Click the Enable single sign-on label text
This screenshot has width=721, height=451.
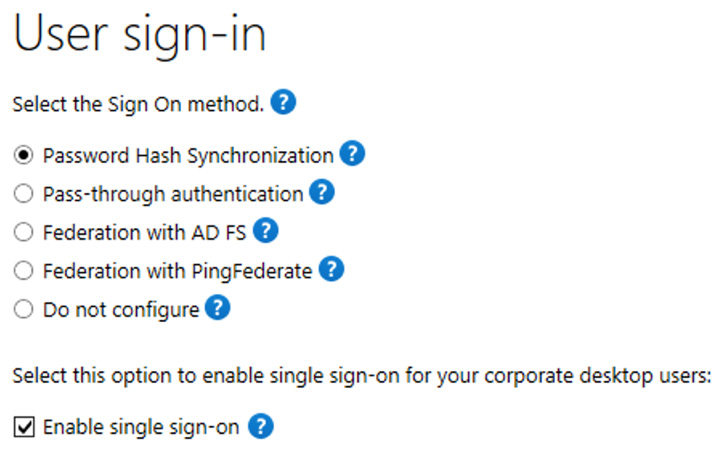pyautogui.click(x=140, y=429)
